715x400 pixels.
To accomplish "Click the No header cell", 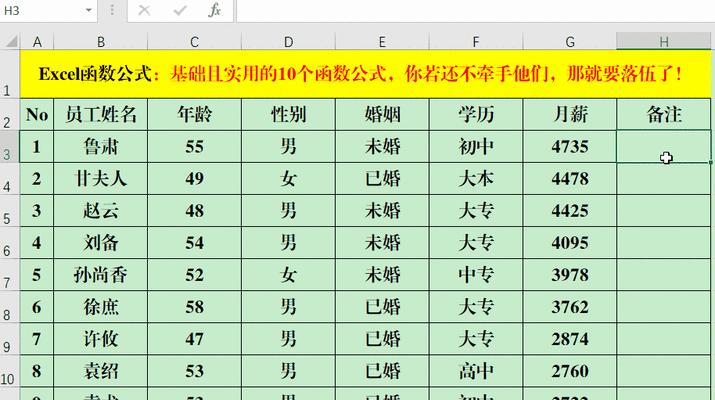I will (x=37, y=114).
